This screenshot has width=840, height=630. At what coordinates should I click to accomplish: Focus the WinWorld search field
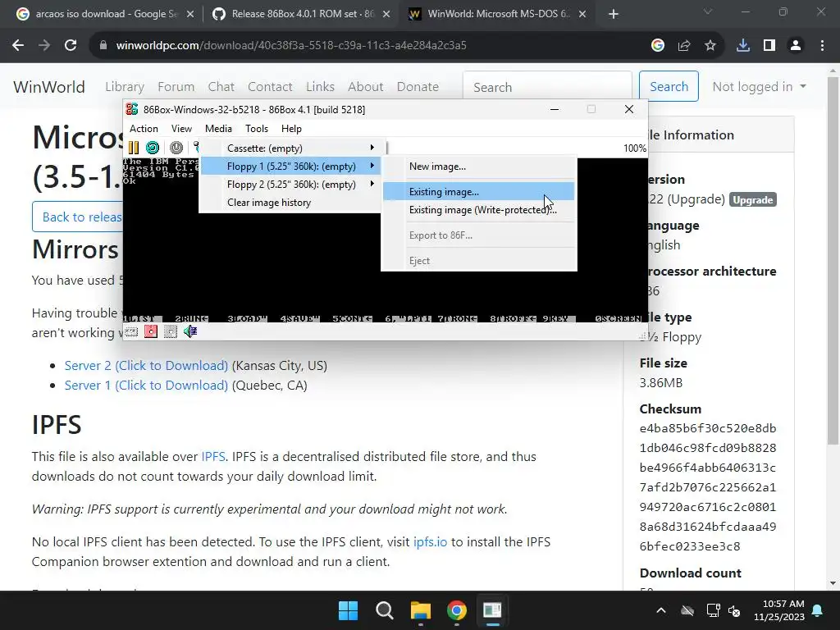pyautogui.click(x=547, y=87)
